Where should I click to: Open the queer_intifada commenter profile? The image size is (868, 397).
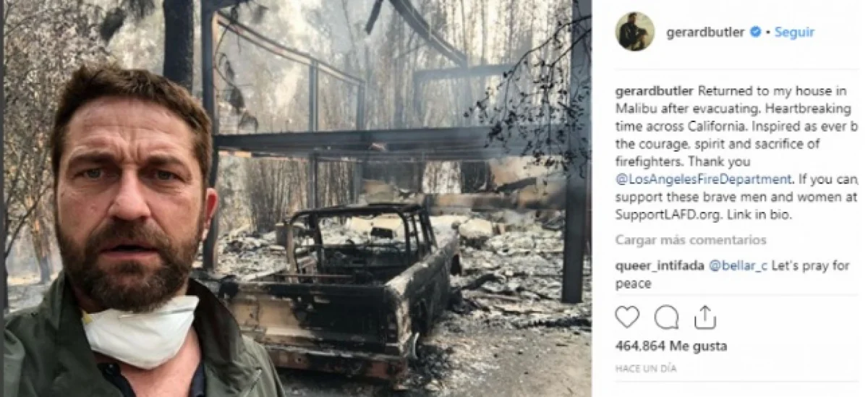[660, 266]
